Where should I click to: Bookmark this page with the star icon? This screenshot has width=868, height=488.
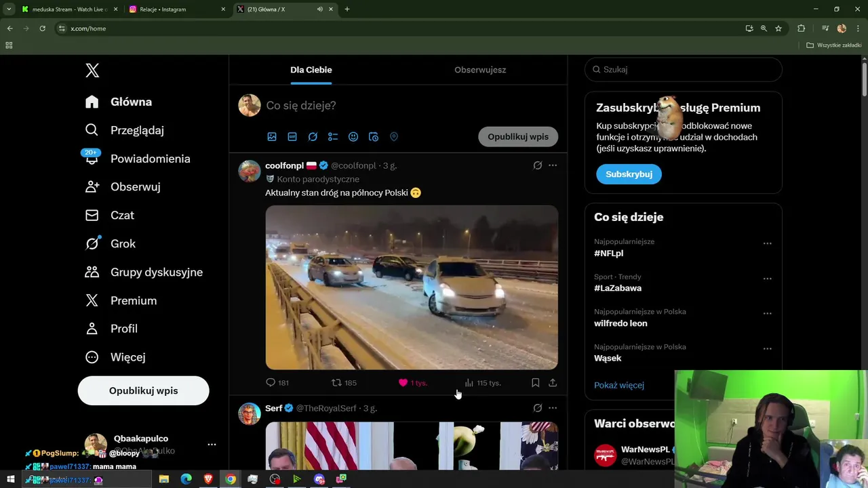coord(778,28)
